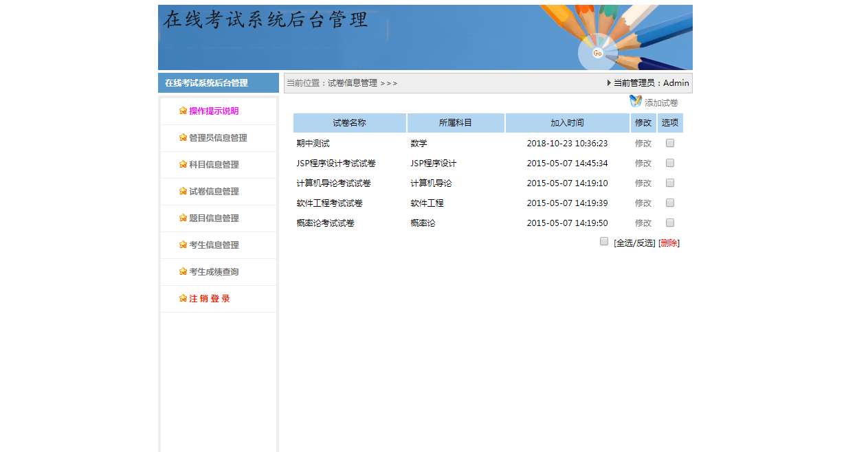Click subject cell 数学
Image resolution: width=868 pixels, height=452 pixels.
coord(419,144)
